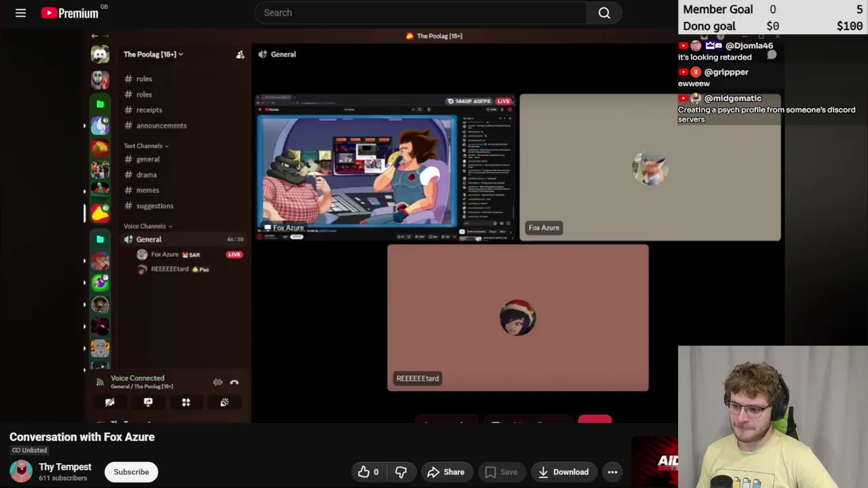
Task: Click the YouTube search magnifier button
Action: pos(604,13)
